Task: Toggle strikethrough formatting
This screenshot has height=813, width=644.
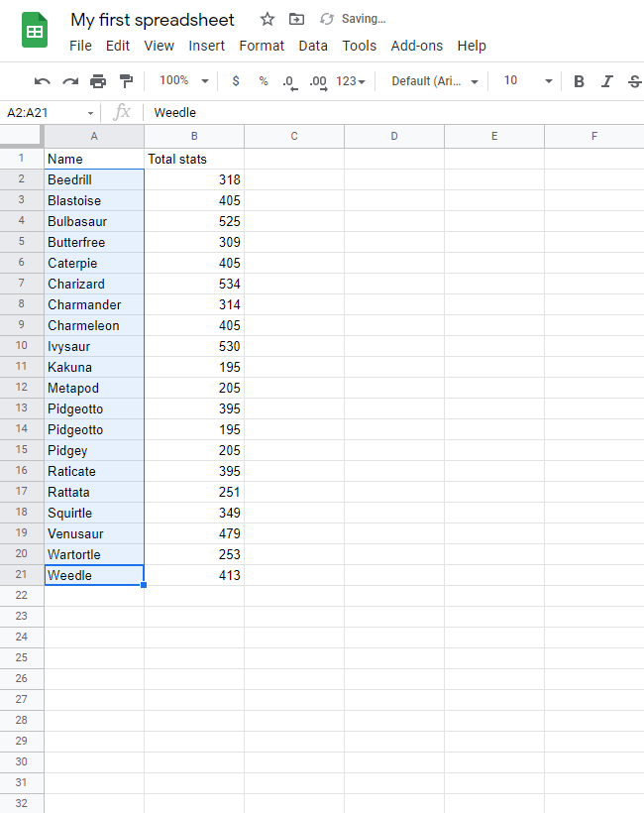Action: coord(634,81)
